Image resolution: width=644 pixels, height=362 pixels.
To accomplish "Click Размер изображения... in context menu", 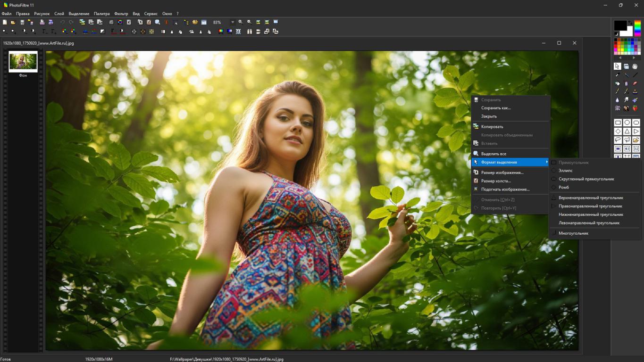I will (x=502, y=173).
